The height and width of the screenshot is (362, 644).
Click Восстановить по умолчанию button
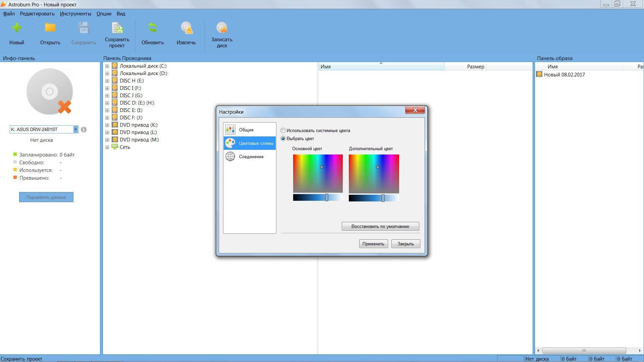click(x=380, y=226)
